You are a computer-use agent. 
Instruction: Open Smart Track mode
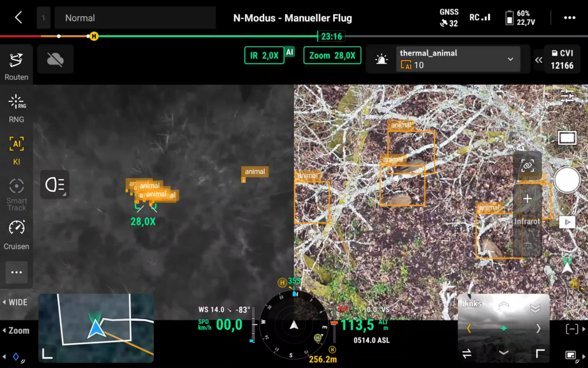[16, 194]
